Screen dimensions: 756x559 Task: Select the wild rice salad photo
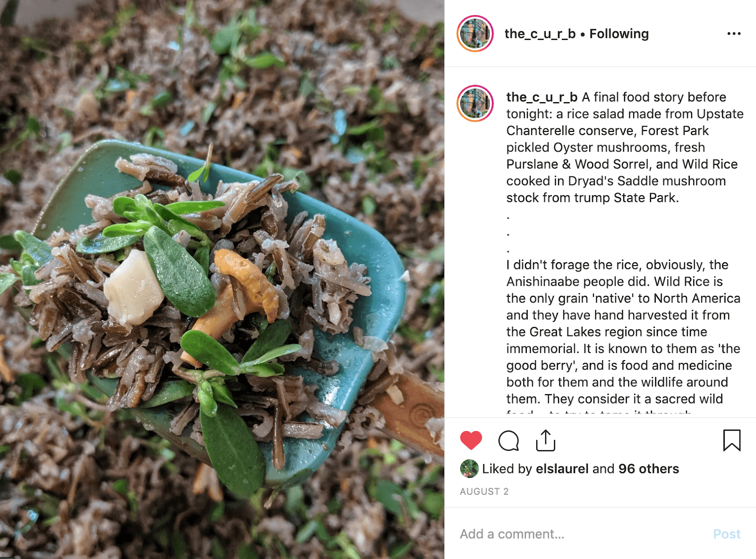click(x=222, y=279)
